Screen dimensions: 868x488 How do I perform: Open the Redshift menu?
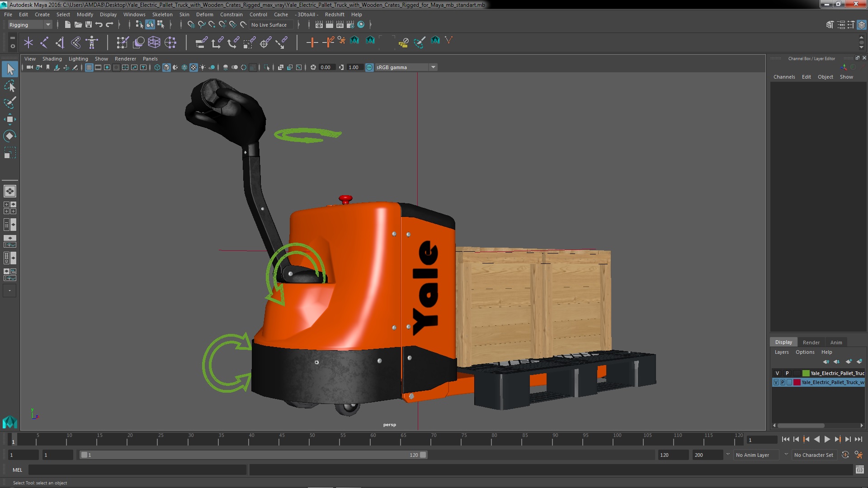pos(335,14)
